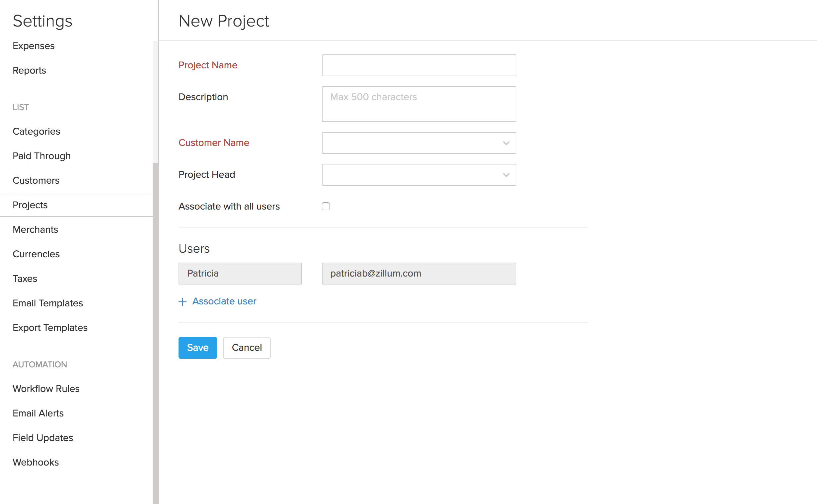Viewport: 817px width, 504px height.
Task: Open the Project Head dropdown chevron
Action: tap(506, 175)
